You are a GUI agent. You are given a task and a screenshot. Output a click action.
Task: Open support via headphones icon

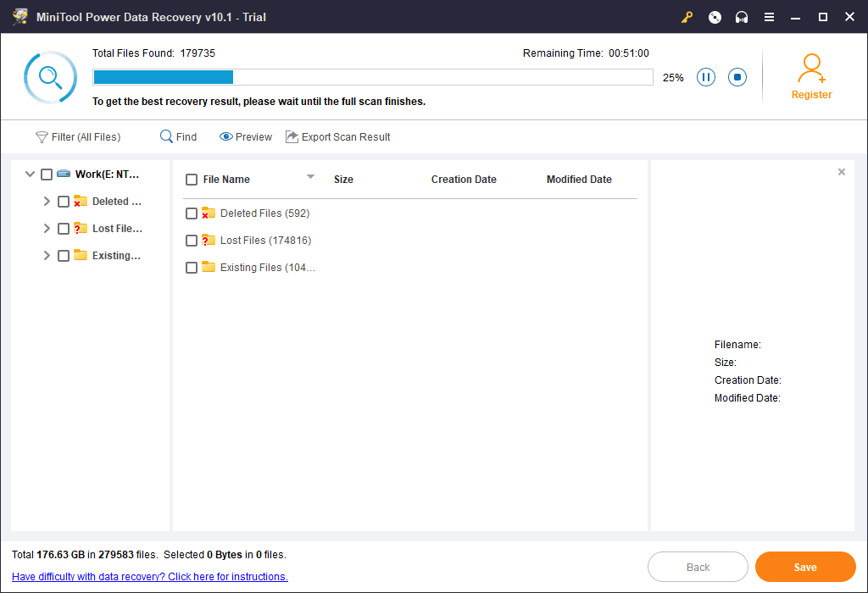coord(742,17)
